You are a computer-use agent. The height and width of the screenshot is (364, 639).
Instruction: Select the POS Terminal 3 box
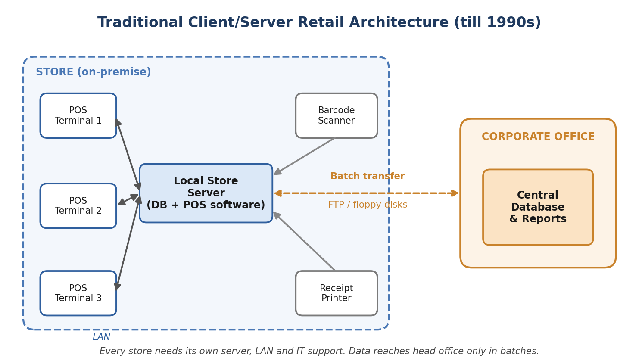(x=78, y=293)
